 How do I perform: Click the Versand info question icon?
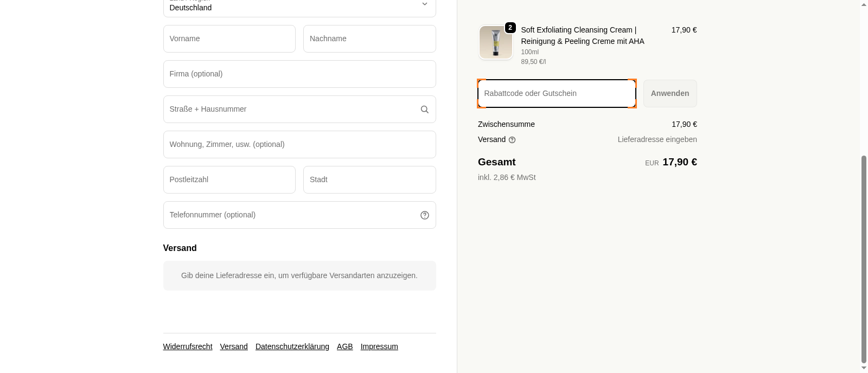512,140
